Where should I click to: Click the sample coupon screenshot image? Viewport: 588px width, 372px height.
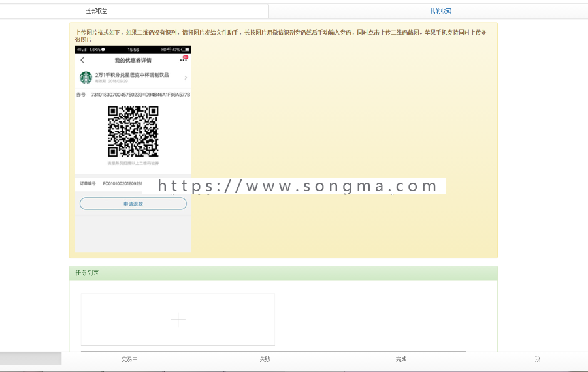coord(133,149)
